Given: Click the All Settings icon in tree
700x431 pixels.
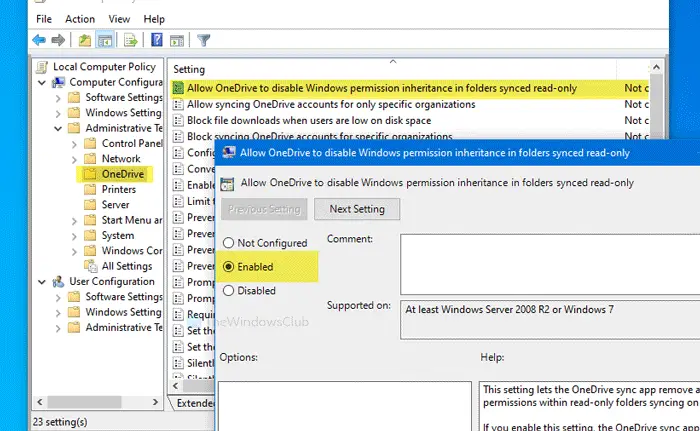Looking at the screenshot, I should tap(91, 266).
